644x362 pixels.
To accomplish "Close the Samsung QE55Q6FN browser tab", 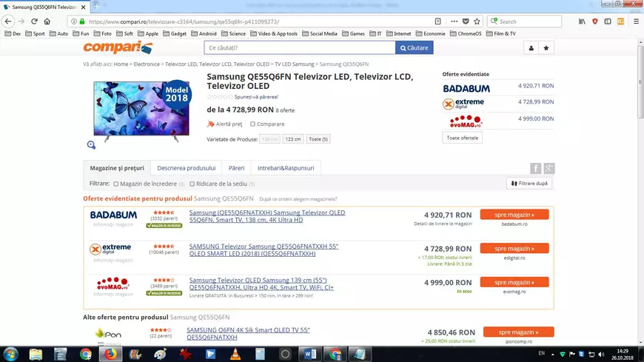I will tap(84, 7).
